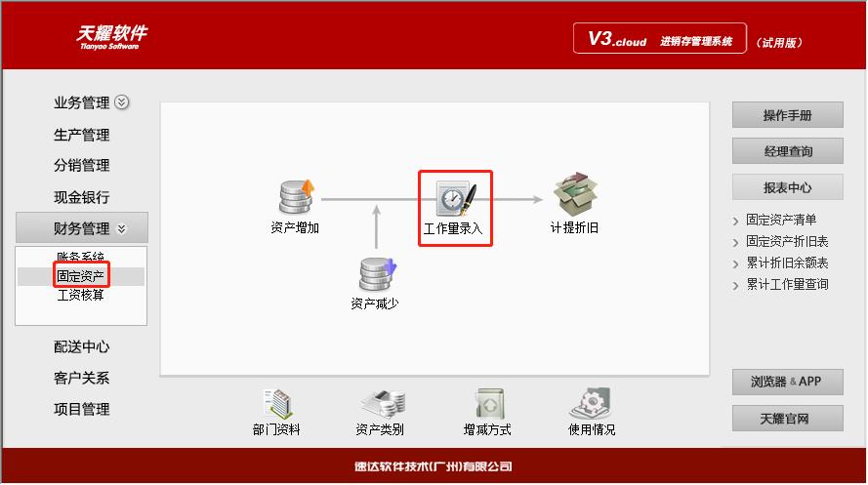Open the 使用情况 gear icon

tap(590, 404)
